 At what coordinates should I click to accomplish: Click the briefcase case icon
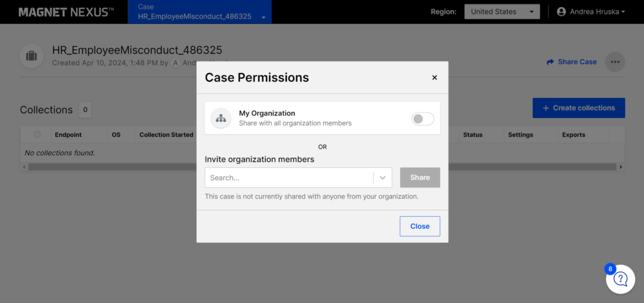pyautogui.click(x=31, y=56)
